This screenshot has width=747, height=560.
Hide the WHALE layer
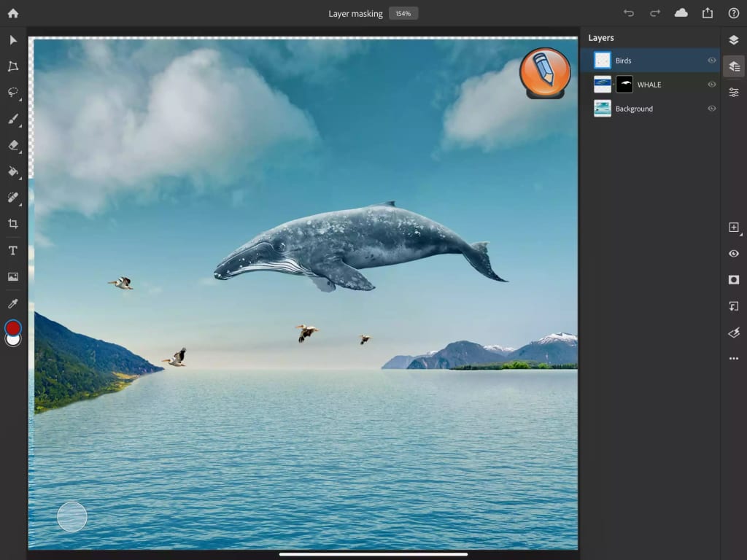[x=712, y=85]
